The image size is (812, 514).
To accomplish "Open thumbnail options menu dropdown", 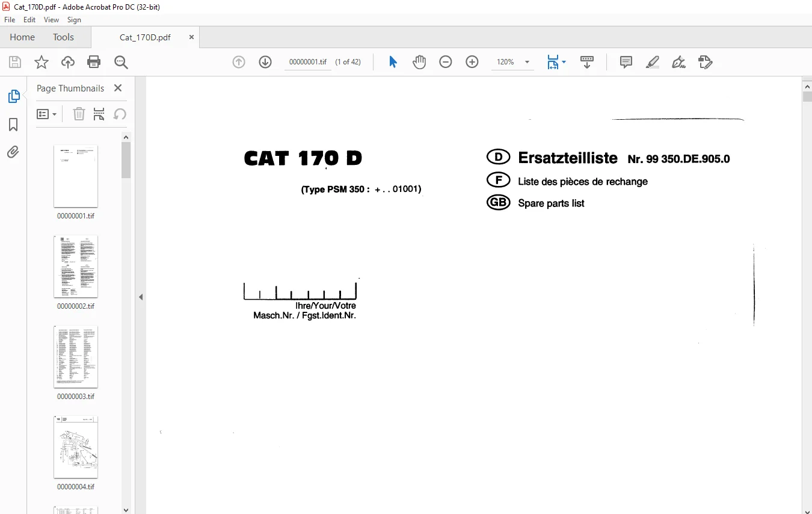I will 47,114.
